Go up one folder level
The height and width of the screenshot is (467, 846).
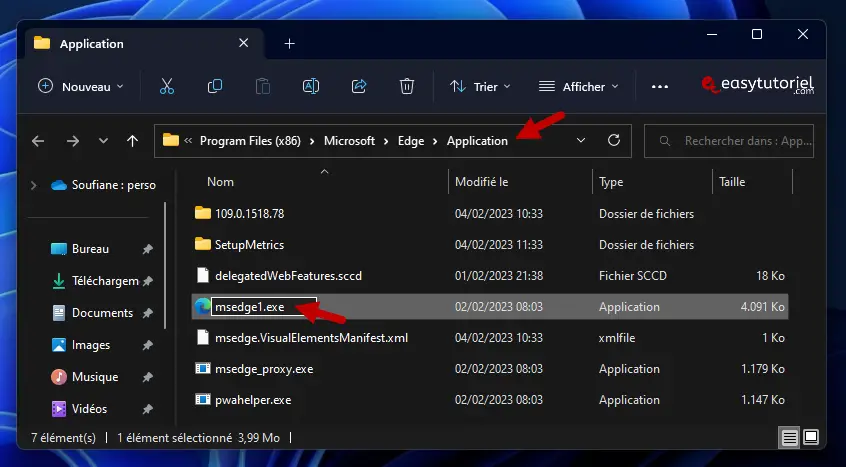pos(132,141)
